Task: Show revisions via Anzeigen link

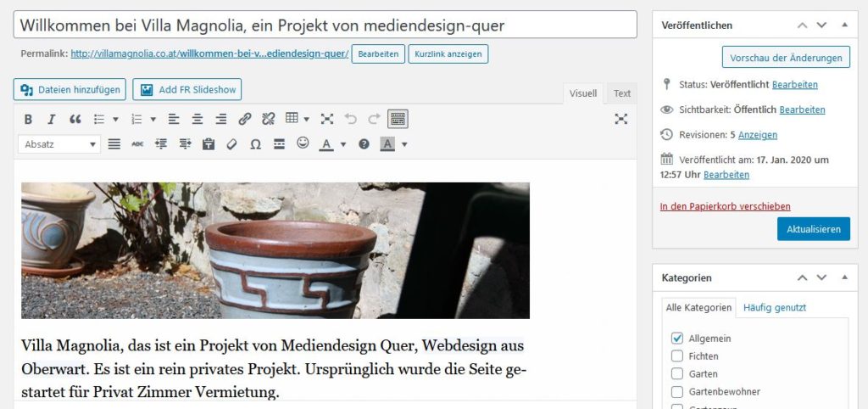Action: [757, 135]
